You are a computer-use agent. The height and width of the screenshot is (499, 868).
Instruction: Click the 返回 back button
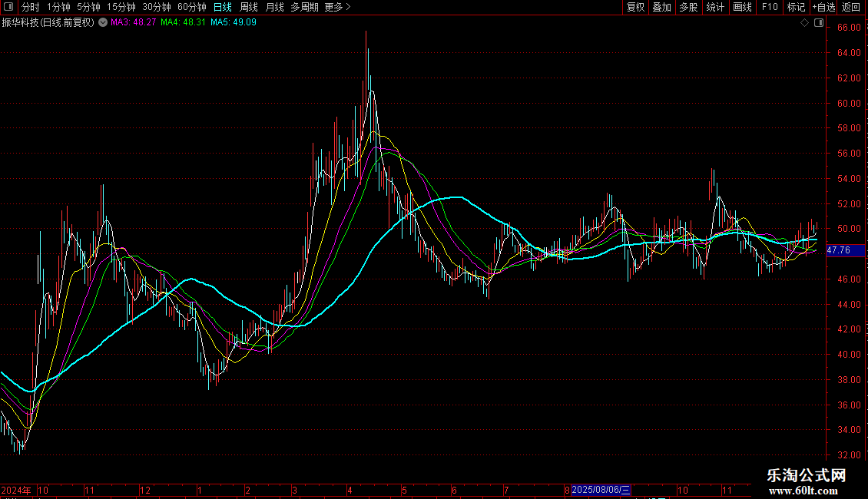[851, 7]
